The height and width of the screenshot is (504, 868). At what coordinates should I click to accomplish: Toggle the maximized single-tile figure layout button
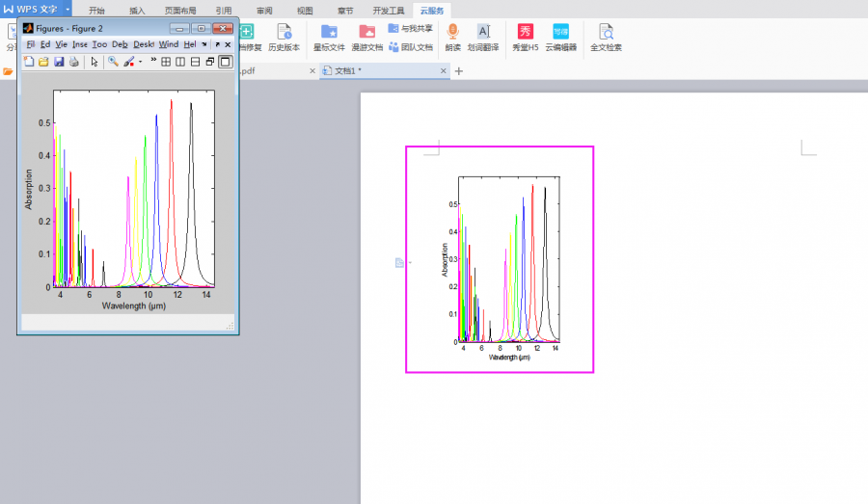[x=226, y=62]
